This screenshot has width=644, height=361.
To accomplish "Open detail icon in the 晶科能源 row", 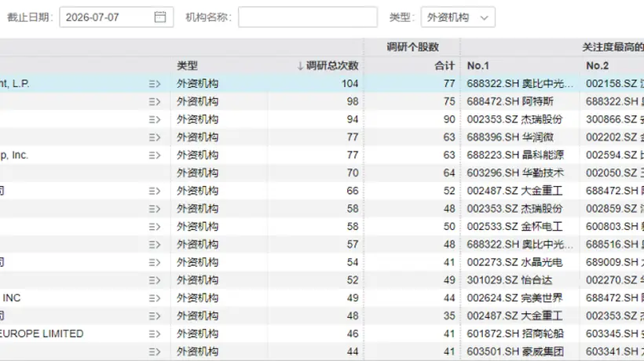I will click(x=155, y=155).
